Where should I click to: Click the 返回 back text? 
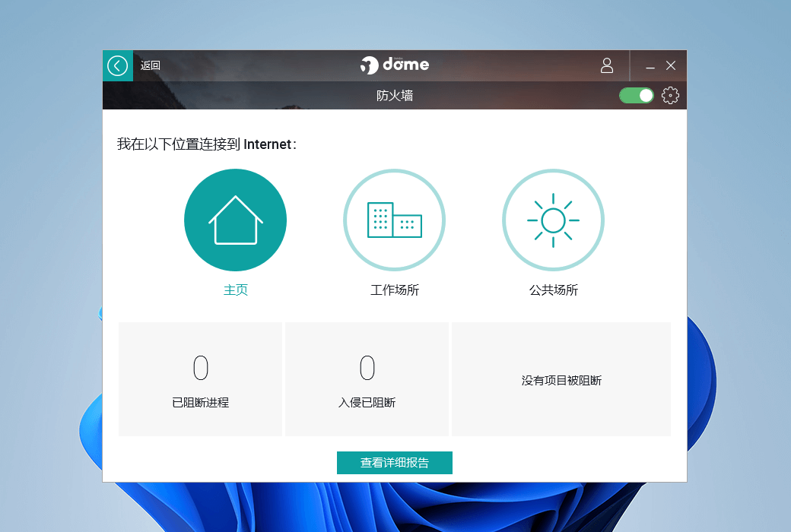click(151, 66)
